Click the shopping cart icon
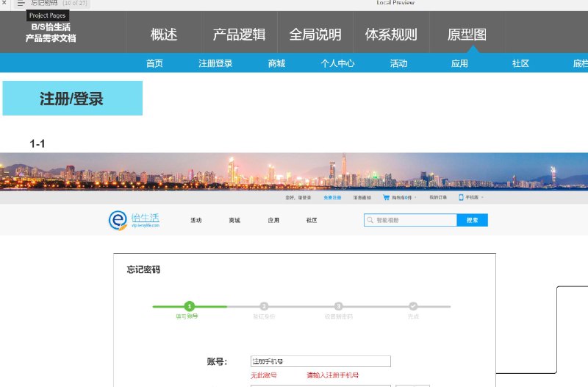 386,197
